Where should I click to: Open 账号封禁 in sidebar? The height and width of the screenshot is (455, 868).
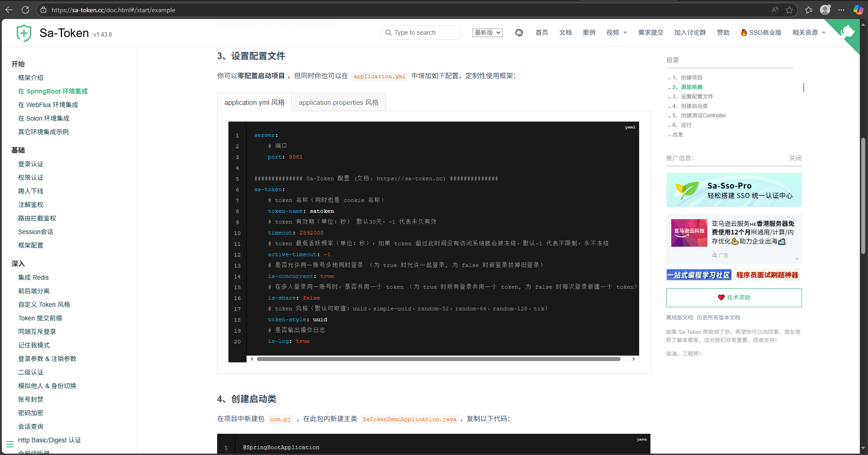(x=31, y=399)
